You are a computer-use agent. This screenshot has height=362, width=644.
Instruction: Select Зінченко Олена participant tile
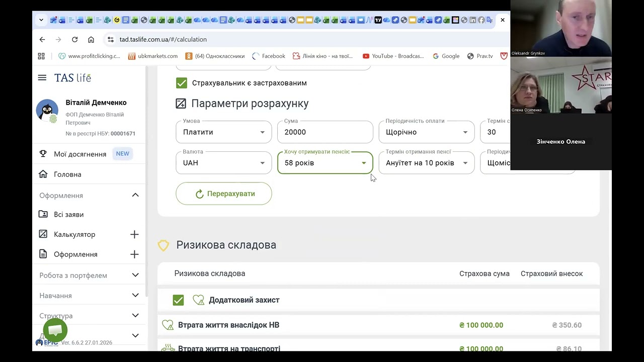pos(561,142)
